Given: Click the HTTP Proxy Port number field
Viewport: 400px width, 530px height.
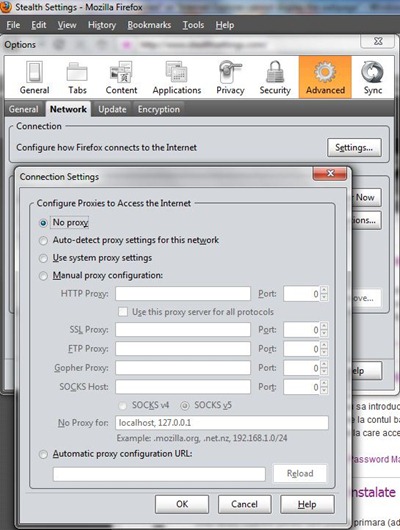Looking at the screenshot, I should [302, 293].
